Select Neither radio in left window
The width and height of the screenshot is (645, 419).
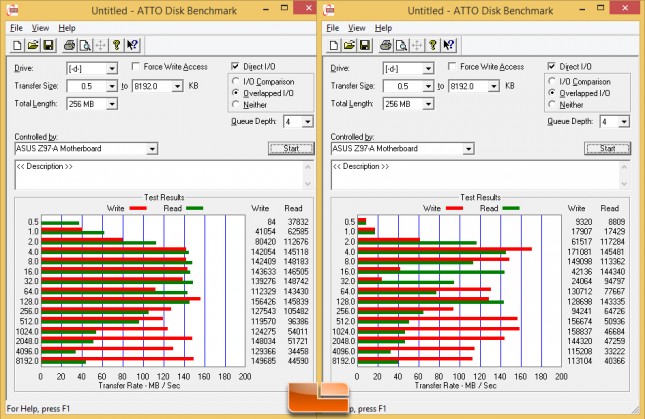236,104
